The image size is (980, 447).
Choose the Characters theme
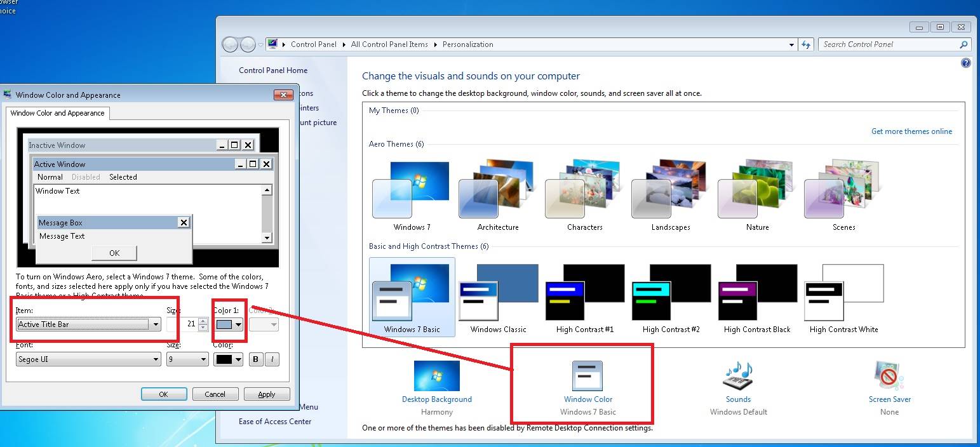tap(584, 196)
